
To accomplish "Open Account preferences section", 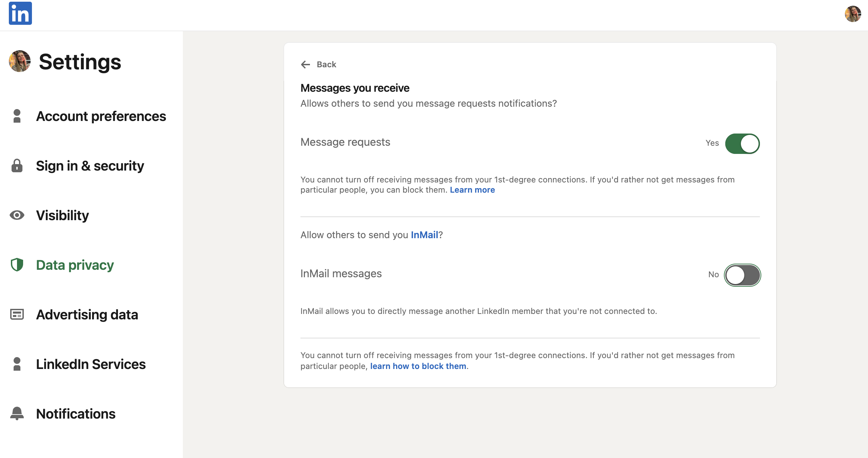I will [101, 116].
